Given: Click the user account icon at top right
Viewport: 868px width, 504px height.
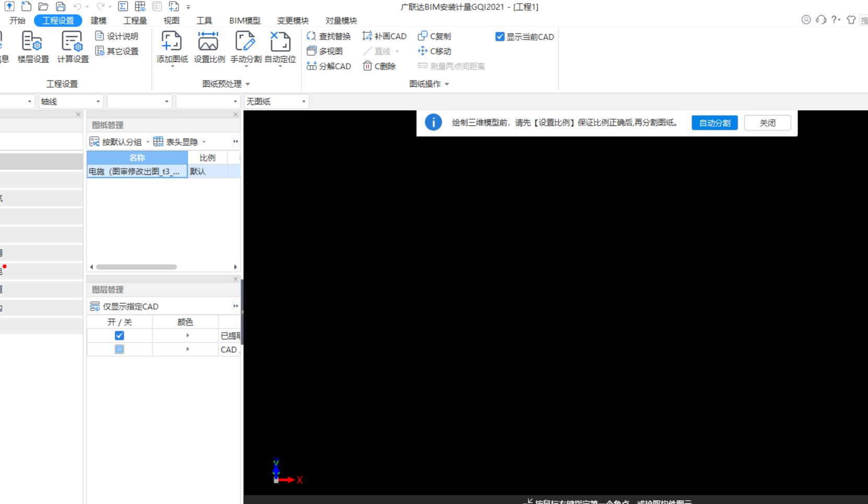Looking at the screenshot, I should (x=806, y=20).
